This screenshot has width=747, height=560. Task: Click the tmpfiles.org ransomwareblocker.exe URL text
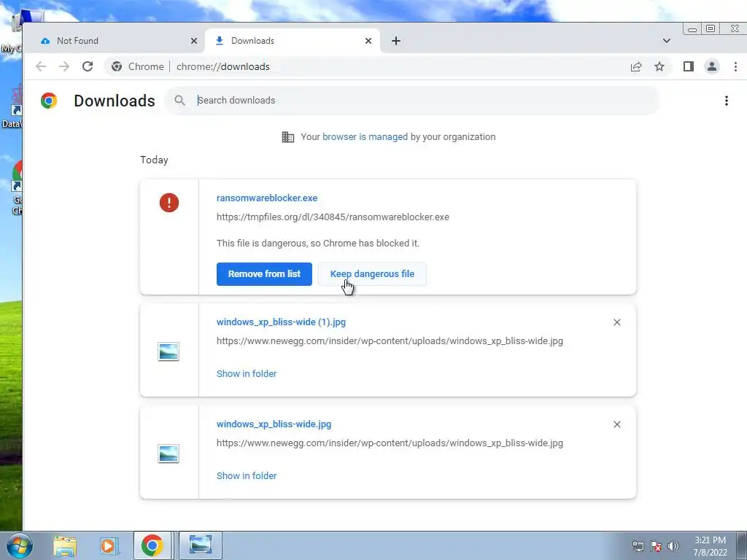point(333,217)
